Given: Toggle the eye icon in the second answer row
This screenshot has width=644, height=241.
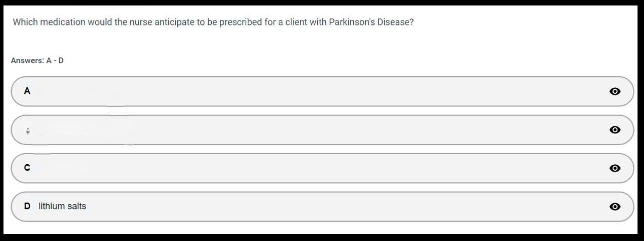Looking at the screenshot, I should coord(615,130).
